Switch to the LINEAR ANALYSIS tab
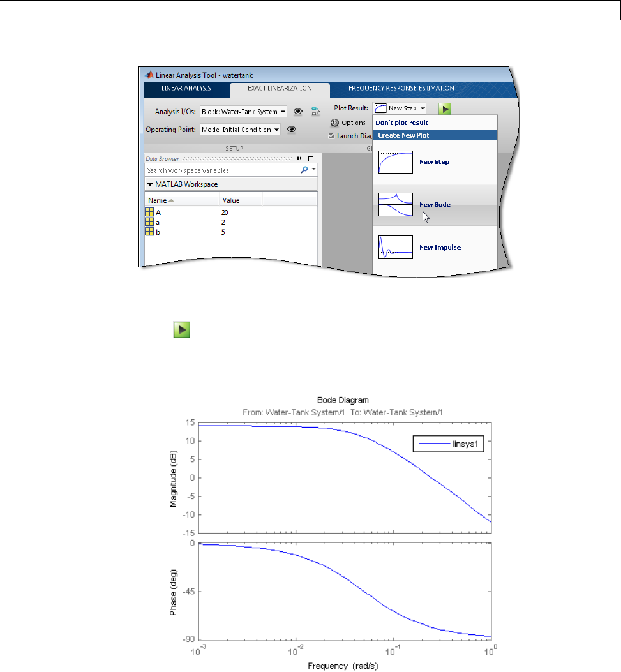Screen dimensions: 621x672 click(x=186, y=88)
